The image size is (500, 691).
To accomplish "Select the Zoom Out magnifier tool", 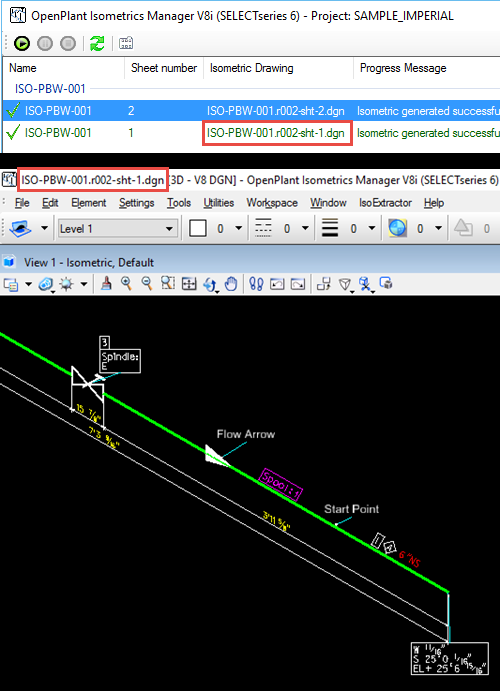I will 147,284.
